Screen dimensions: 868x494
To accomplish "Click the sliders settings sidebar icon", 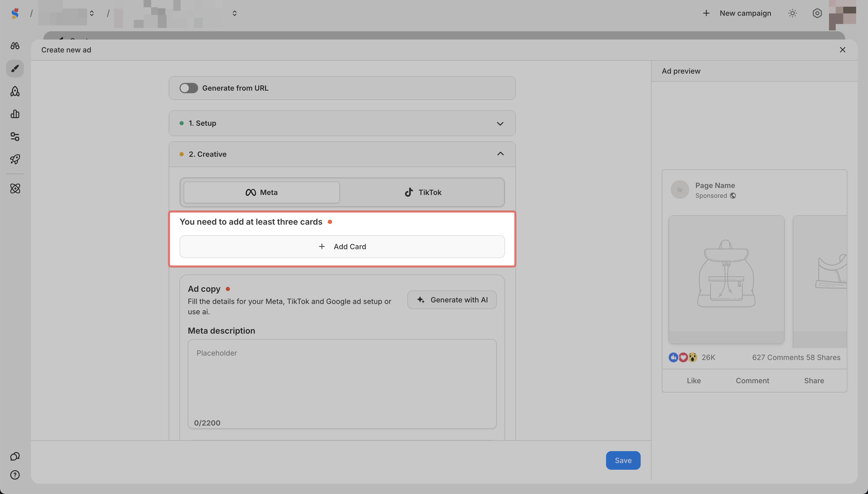I will pos(15,137).
